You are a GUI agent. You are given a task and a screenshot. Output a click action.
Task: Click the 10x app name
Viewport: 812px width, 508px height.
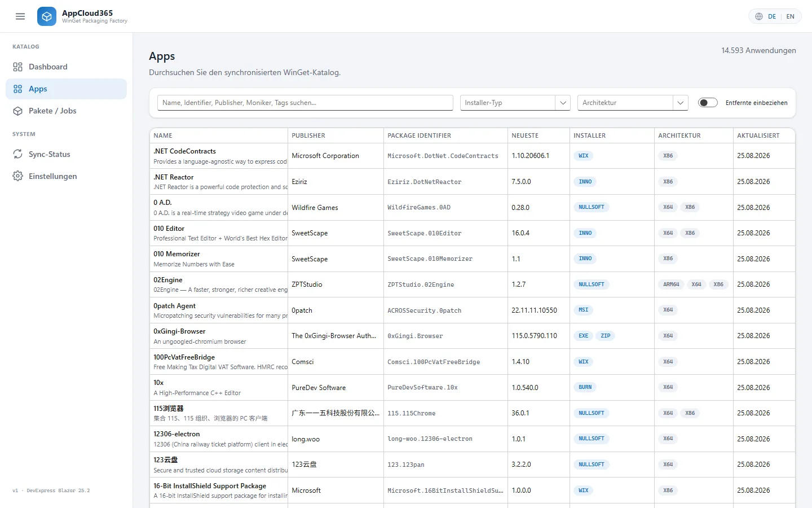(x=158, y=383)
